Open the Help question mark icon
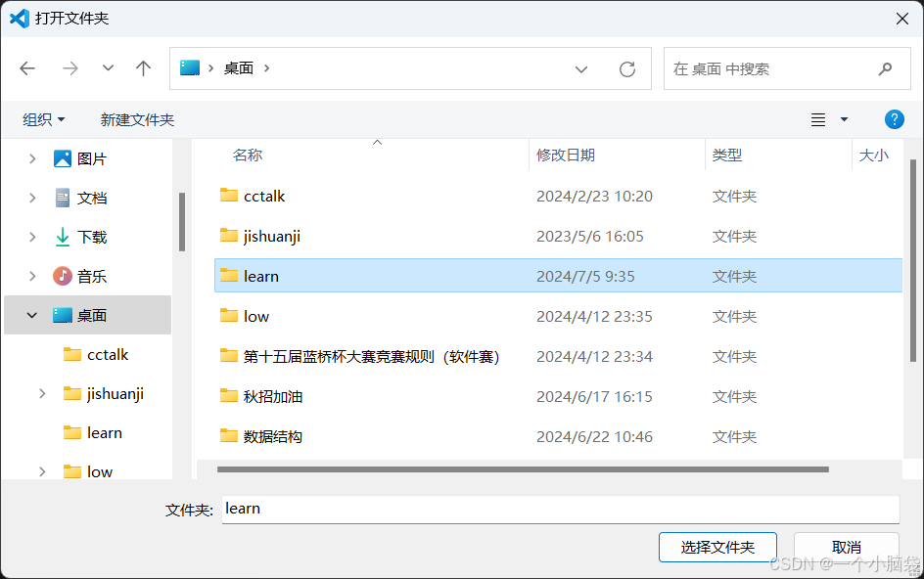The width and height of the screenshot is (924, 579). tap(894, 119)
